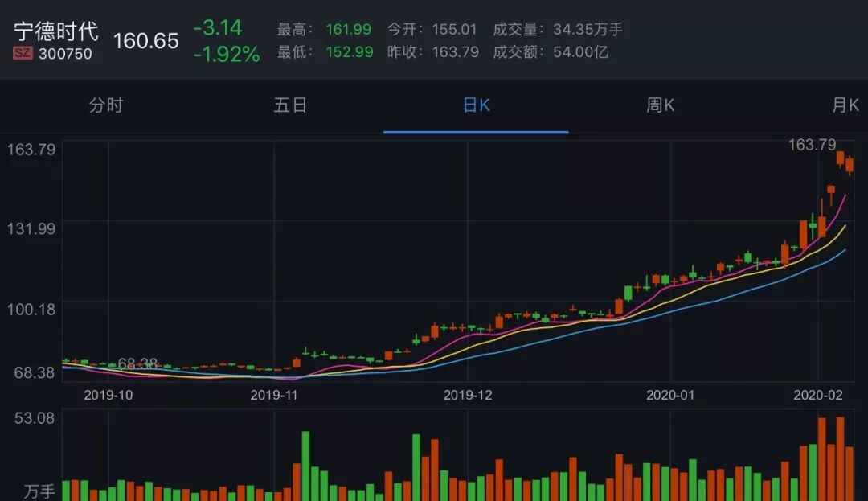Open the 月K monthly chart tab
868x501 pixels.
[845, 105]
